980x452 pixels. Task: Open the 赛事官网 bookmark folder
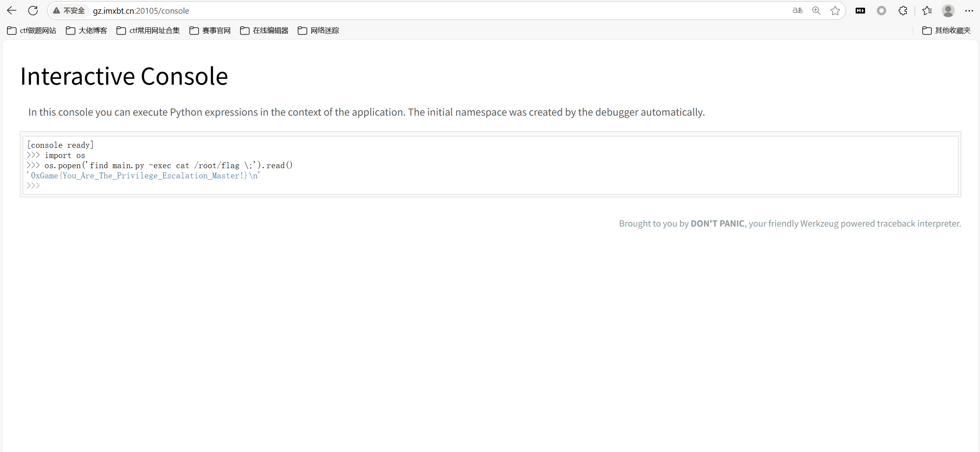click(210, 31)
